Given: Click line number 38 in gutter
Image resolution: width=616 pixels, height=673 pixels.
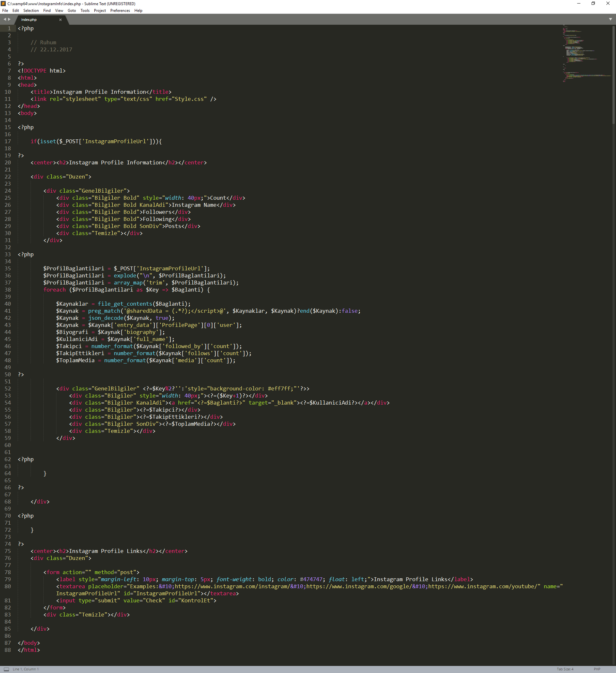Looking at the screenshot, I should (x=8, y=290).
